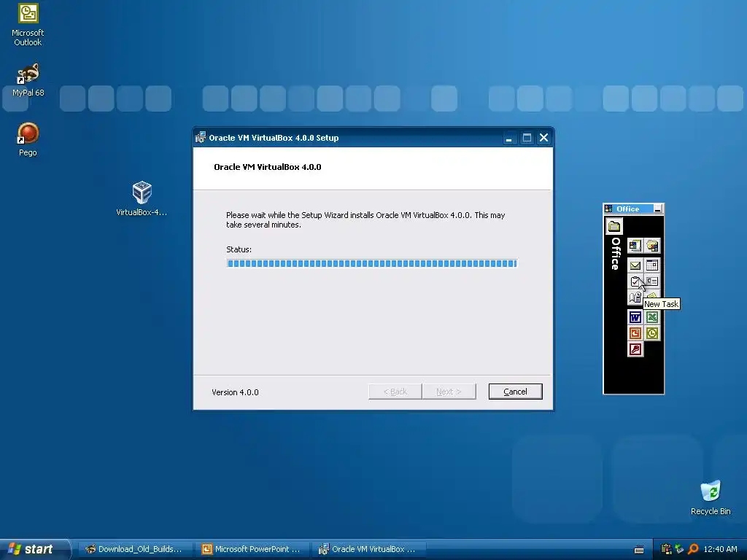Switch to Download_Old_Builds taskbar window

tap(135, 549)
